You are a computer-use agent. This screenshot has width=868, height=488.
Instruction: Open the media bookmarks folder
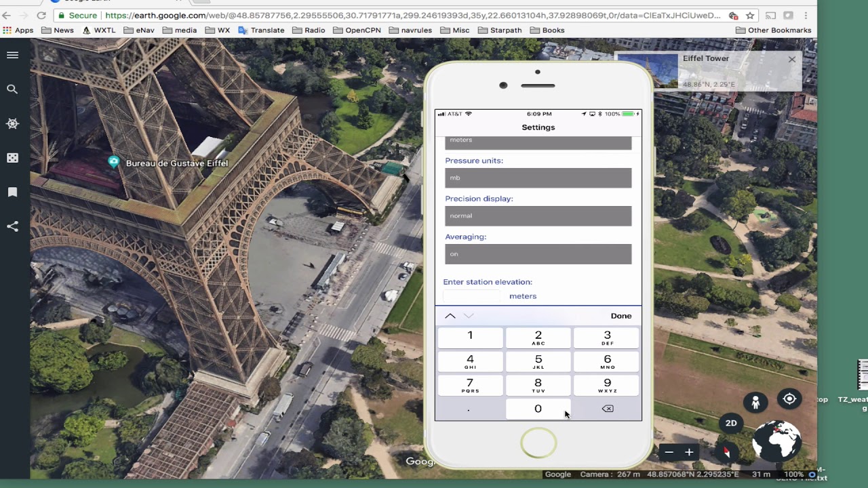pyautogui.click(x=180, y=30)
